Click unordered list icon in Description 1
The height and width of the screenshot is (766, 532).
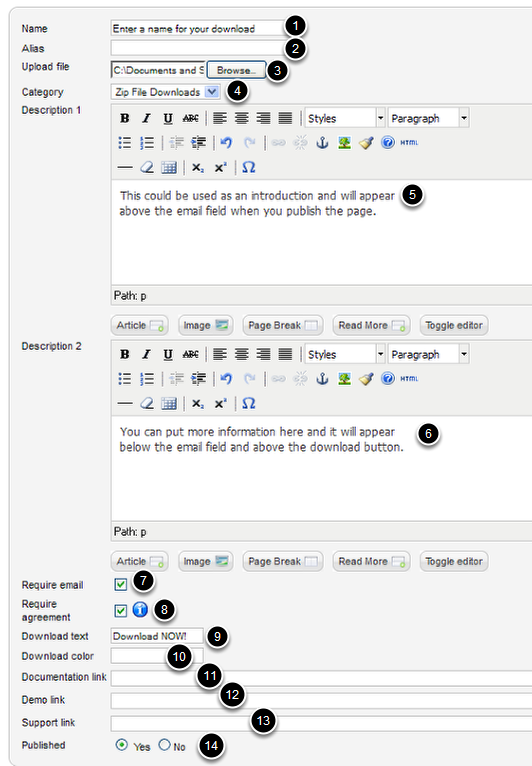[125, 143]
